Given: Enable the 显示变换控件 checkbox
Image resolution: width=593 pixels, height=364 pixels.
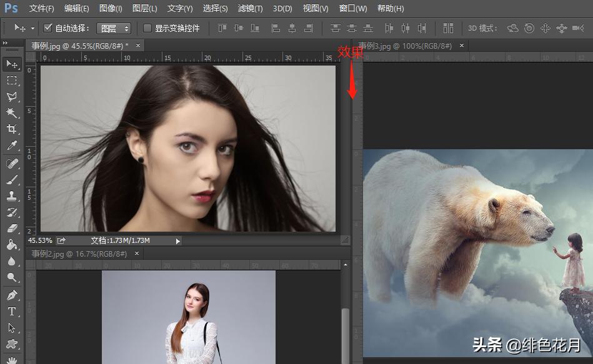Looking at the screenshot, I should coord(147,28).
